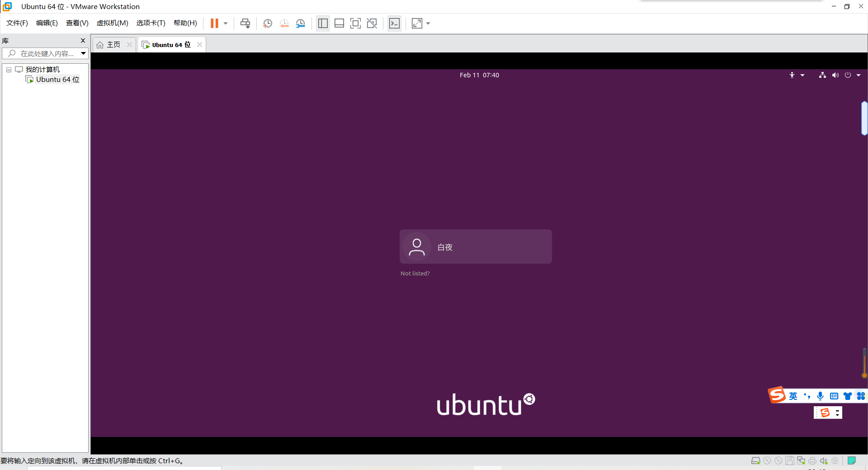868x470 pixels.
Task: Open the Ubuntu system menu arrow
Action: (859, 75)
